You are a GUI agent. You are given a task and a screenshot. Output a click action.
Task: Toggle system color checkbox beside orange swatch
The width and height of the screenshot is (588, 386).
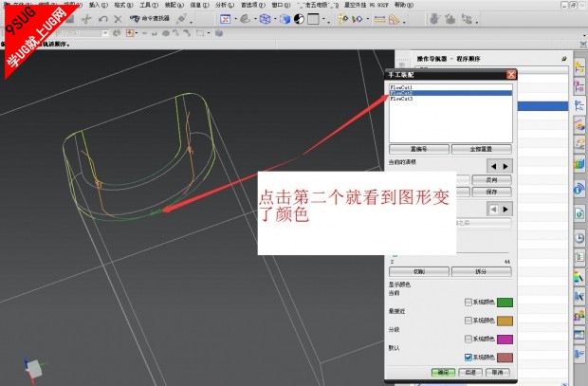(468, 321)
